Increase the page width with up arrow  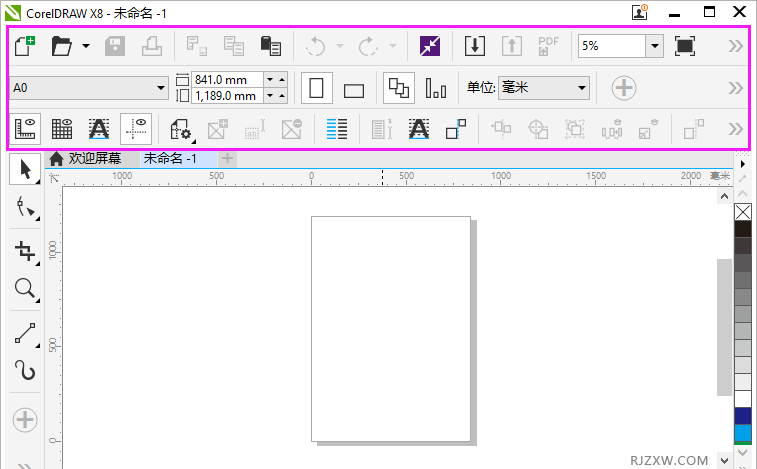point(282,79)
